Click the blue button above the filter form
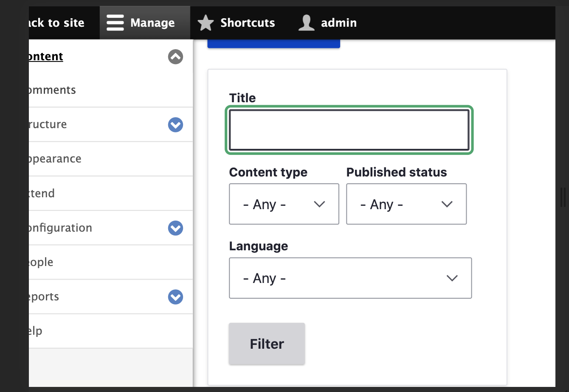This screenshot has height=392, width=569. [x=273, y=44]
